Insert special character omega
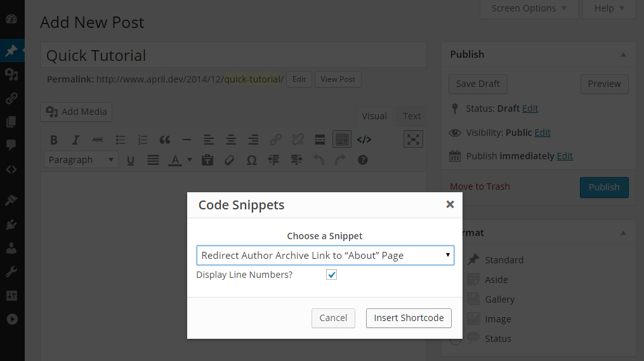This screenshot has height=361, width=644. click(252, 160)
